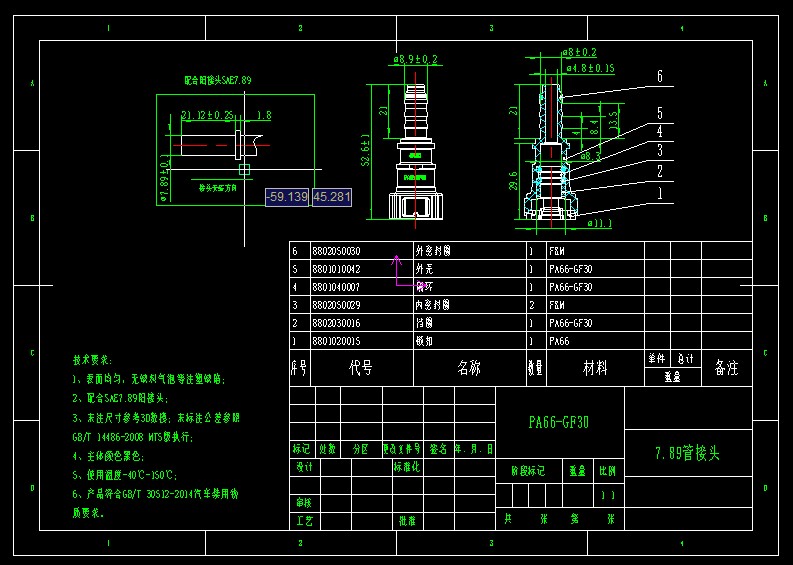Click the part name 内密封圈 in row 3
This screenshot has height=565, width=793.
click(x=432, y=305)
